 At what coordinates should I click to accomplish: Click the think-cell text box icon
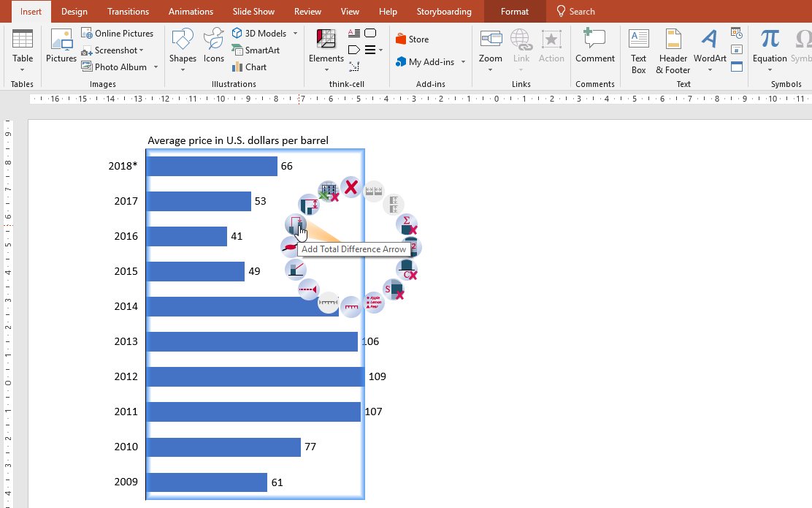353,33
